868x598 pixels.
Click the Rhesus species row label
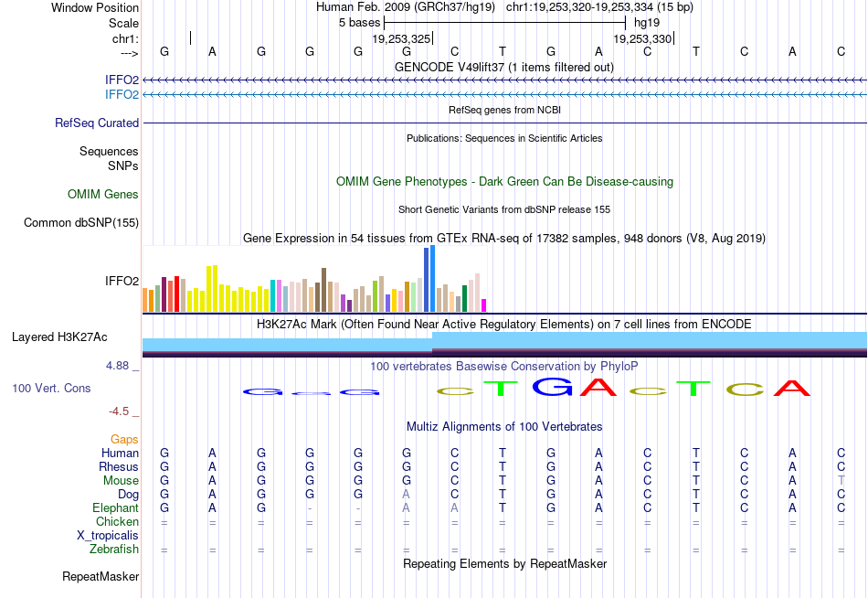[119, 466]
